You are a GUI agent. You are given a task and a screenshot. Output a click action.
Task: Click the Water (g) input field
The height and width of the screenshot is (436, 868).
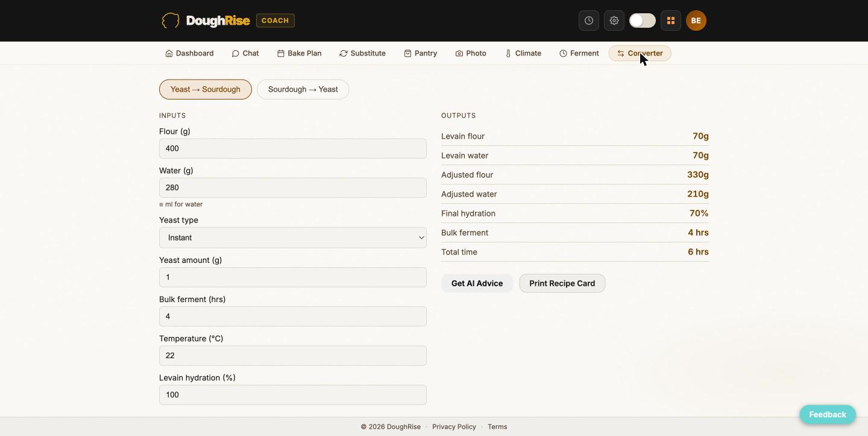point(293,188)
